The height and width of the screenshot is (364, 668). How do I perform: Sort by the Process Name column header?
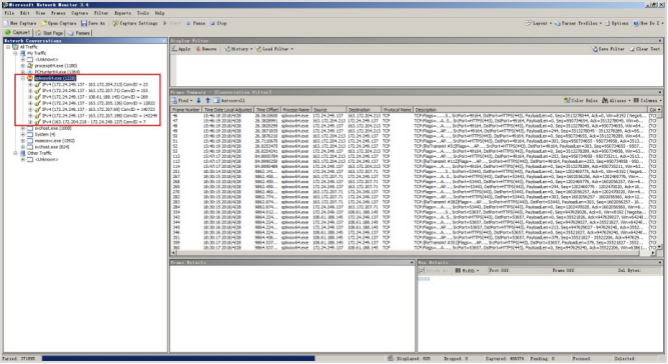tap(295, 110)
